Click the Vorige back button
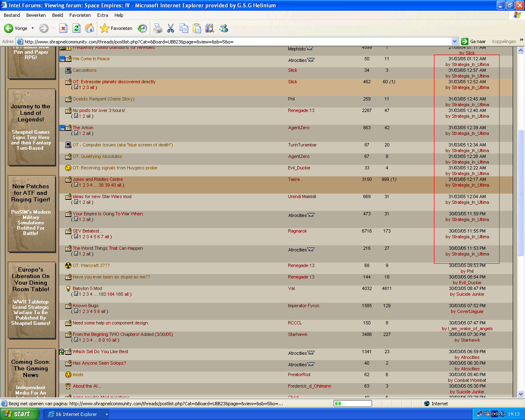This screenshot has width=525, height=420. click(x=16, y=28)
